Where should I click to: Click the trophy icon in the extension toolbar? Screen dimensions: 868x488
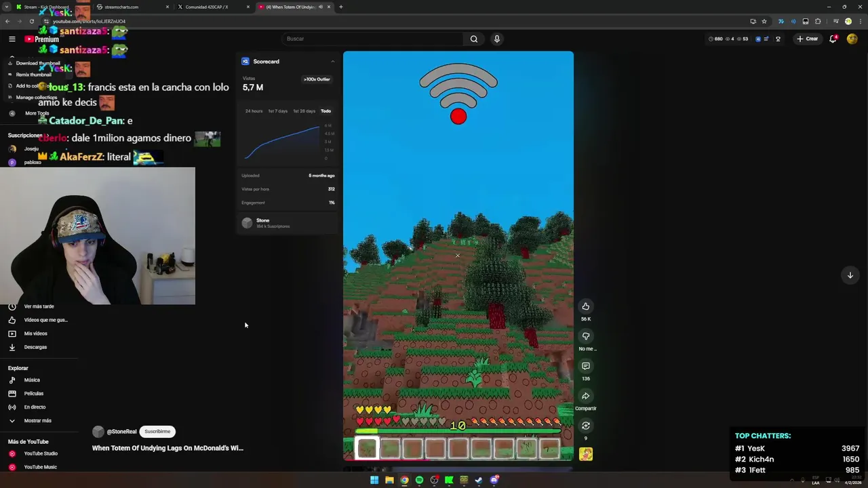778,39
